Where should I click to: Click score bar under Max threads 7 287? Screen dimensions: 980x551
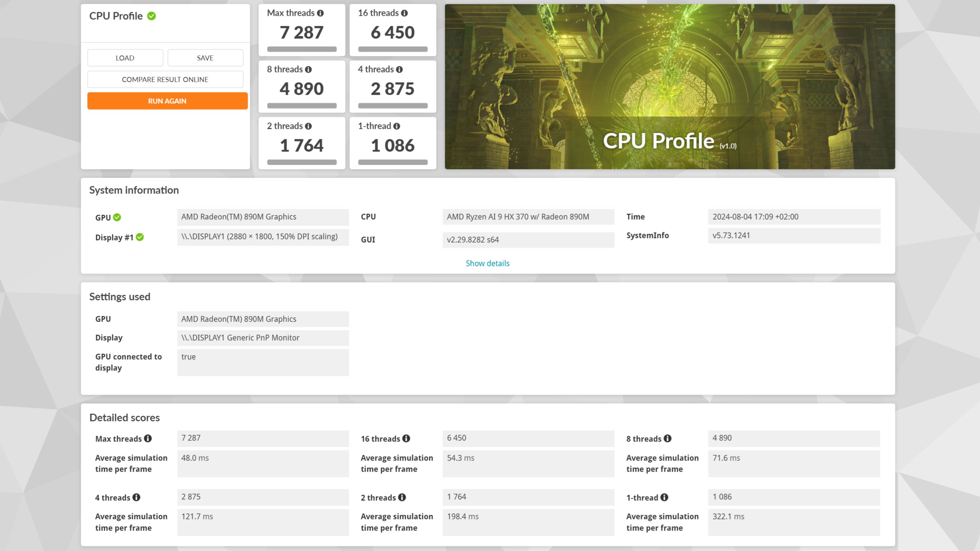[302, 49]
